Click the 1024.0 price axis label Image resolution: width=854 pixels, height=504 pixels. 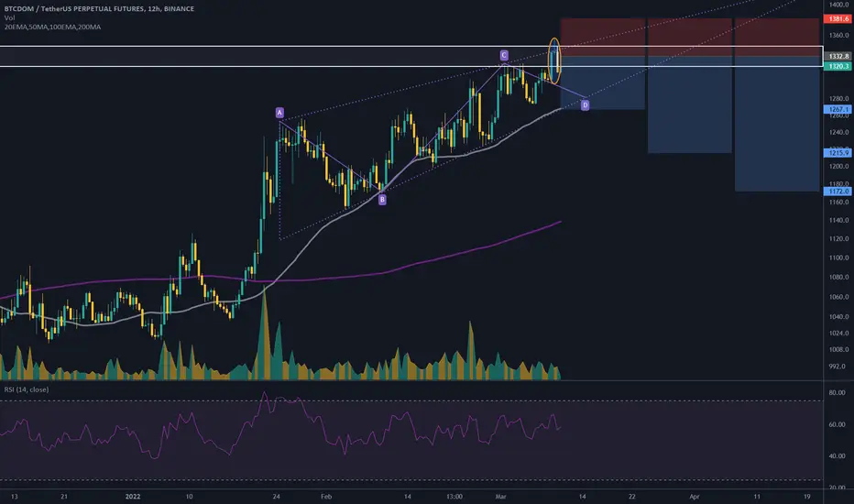[x=838, y=333]
